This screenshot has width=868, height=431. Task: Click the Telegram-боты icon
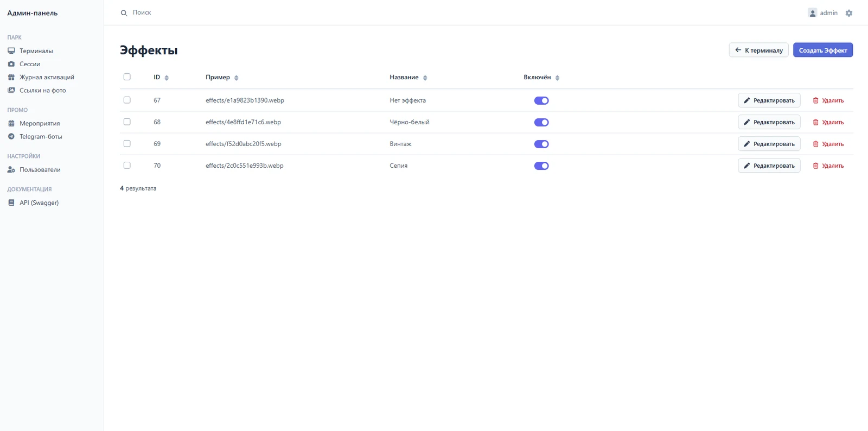(x=11, y=136)
